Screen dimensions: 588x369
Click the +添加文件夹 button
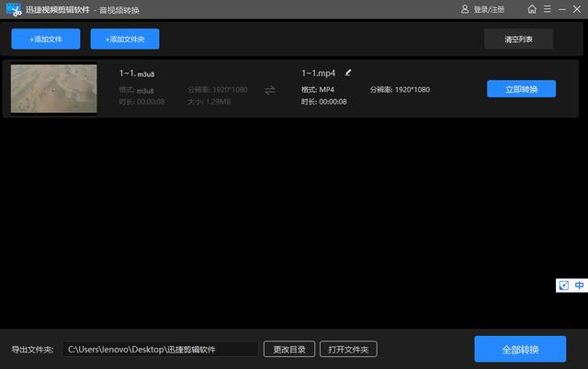click(x=125, y=39)
